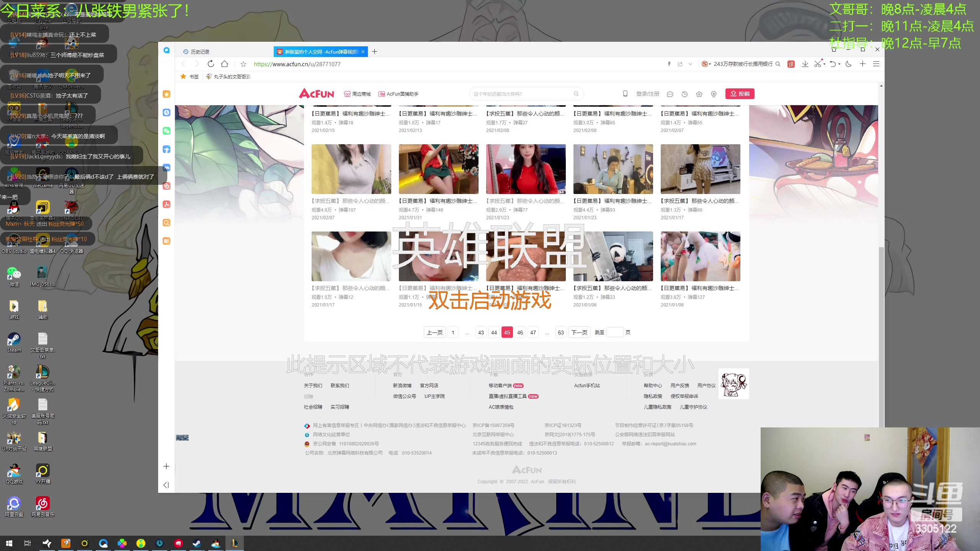Click the AcFun search input field

pyautogui.click(x=523, y=94)
